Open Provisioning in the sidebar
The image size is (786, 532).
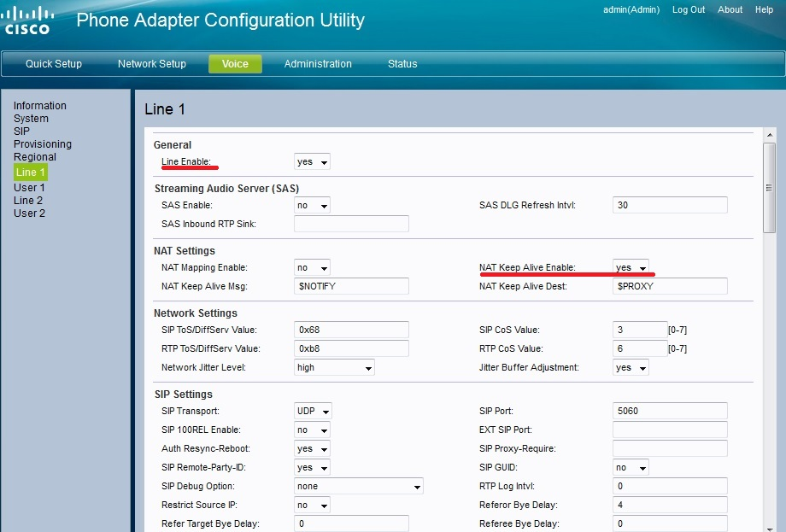(43, 144)
